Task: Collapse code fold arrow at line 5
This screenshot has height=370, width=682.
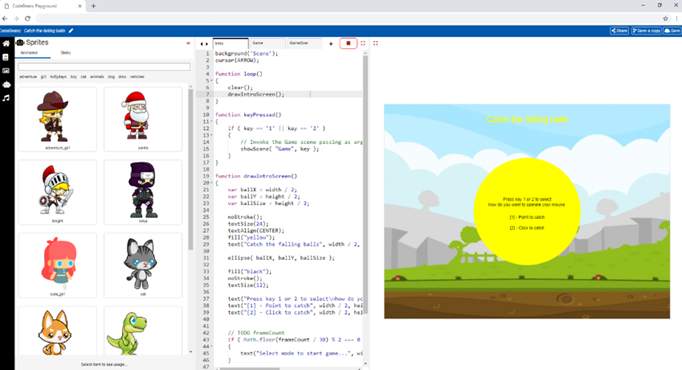Action: click(212, 80)
